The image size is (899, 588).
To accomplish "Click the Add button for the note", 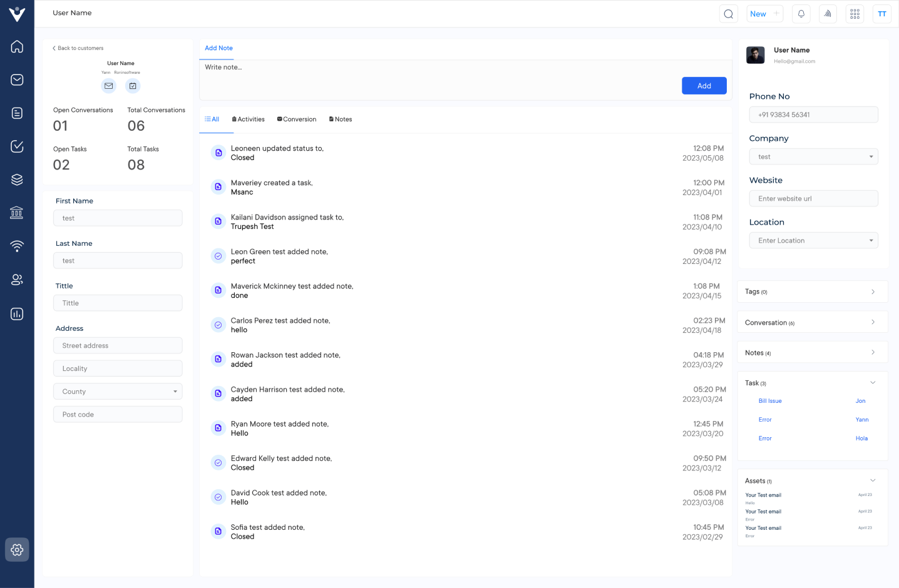I will 704,86.
